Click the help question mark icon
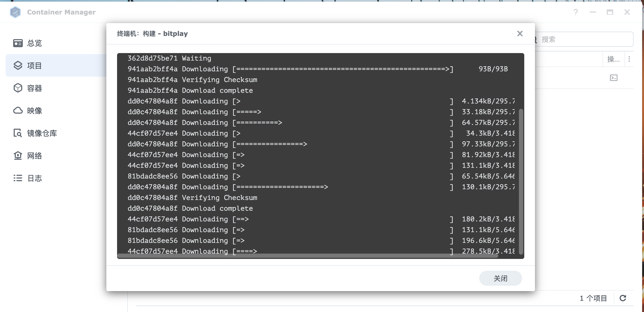 pos(575,12)
